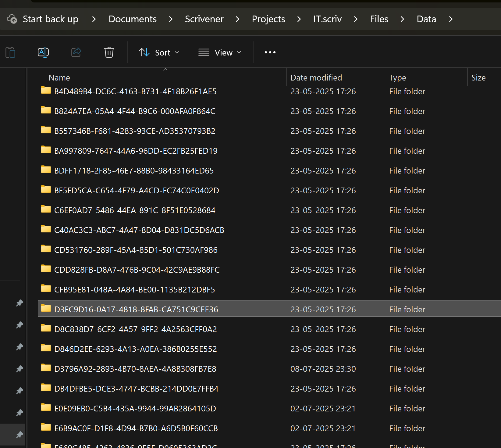Image resolution: width=501 pixels, height=448 pixels.
Task: Click folder icon of E0E09EB0-C5B4-435A folder
Action: 46,408
